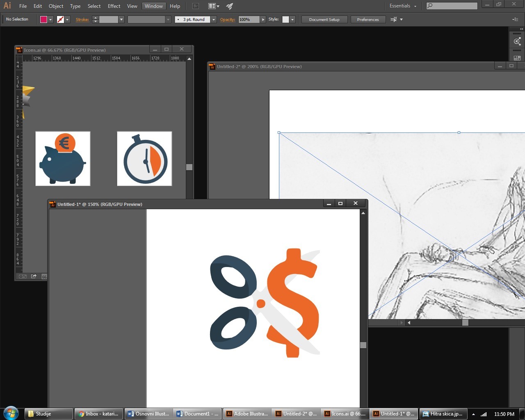Screen dimensions: 525x420
Task: Open the 3 pt. Round brush dropdown
Action: click(x=213, y=19)
